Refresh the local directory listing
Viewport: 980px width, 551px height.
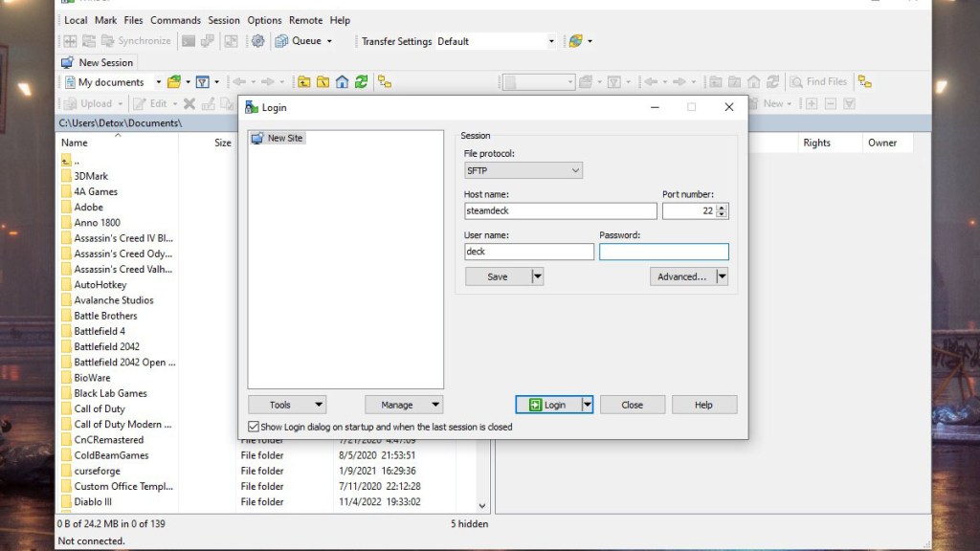[361, 82]
